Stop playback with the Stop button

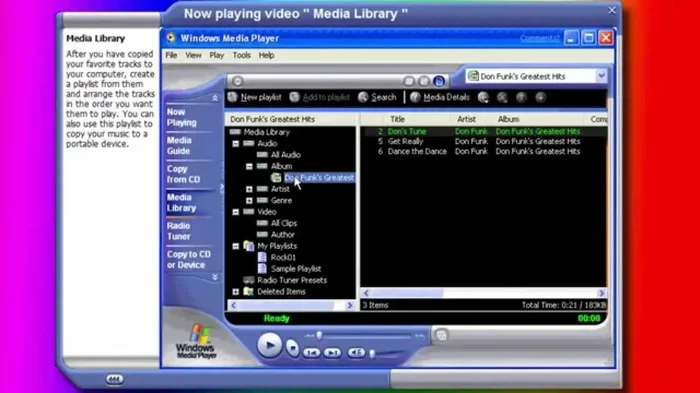[x=292, y=347]
